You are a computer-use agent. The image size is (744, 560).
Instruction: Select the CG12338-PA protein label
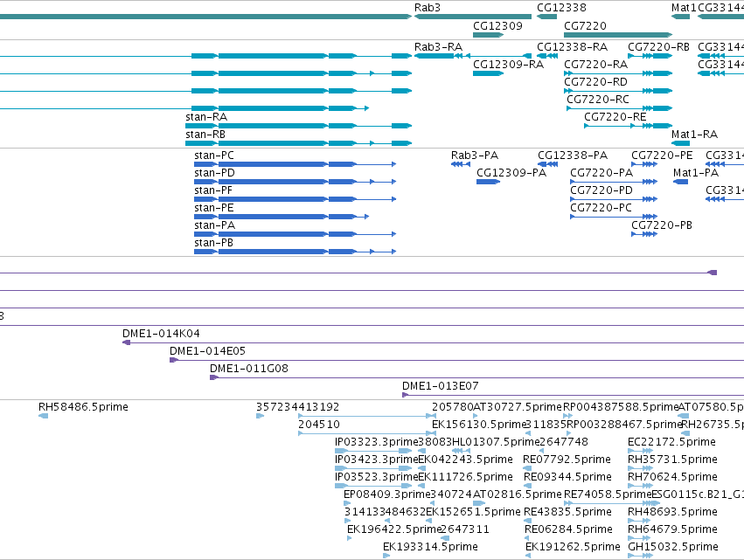tap(573, 155)
